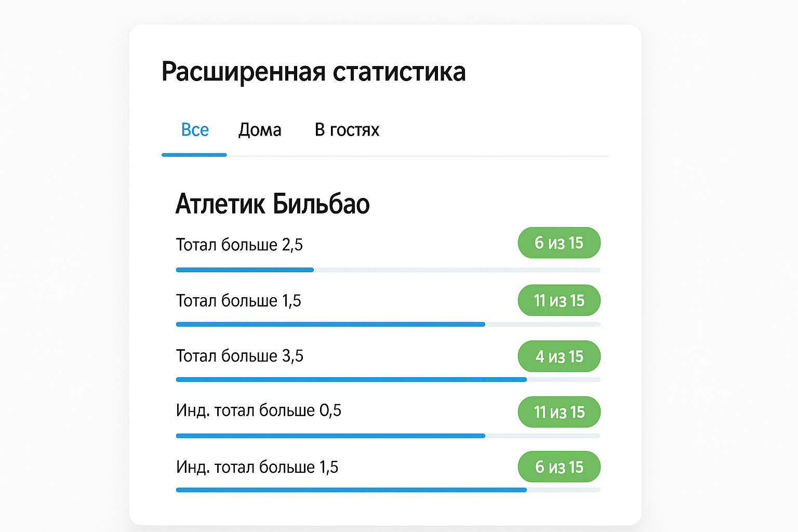Click the 6 из 15 badge for Инд. тотал больше 1,5
Viewport: 798px width, 532px height.
click(559, 467)
